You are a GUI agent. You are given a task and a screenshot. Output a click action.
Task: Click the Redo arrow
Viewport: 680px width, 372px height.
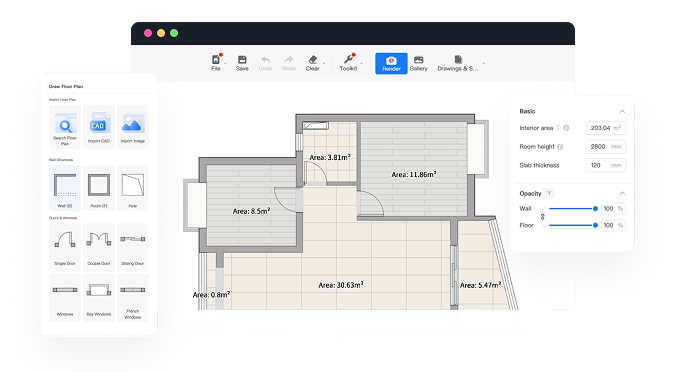pos(289,60)
